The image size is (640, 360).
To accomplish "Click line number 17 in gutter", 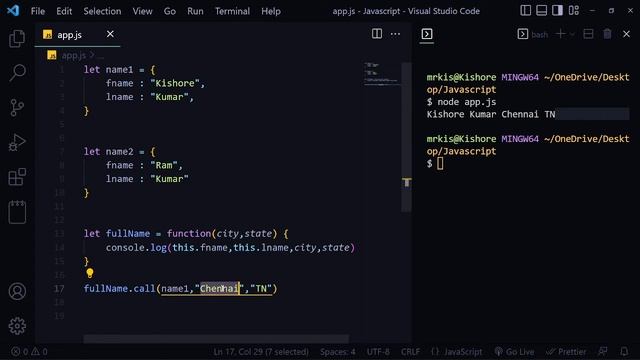I will (x=59, y=289).
